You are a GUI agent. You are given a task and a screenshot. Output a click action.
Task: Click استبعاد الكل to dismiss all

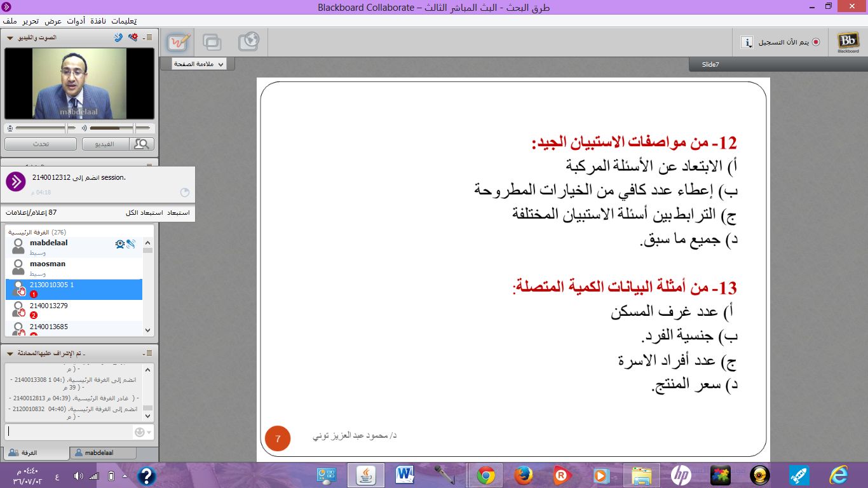click(144, 213)
